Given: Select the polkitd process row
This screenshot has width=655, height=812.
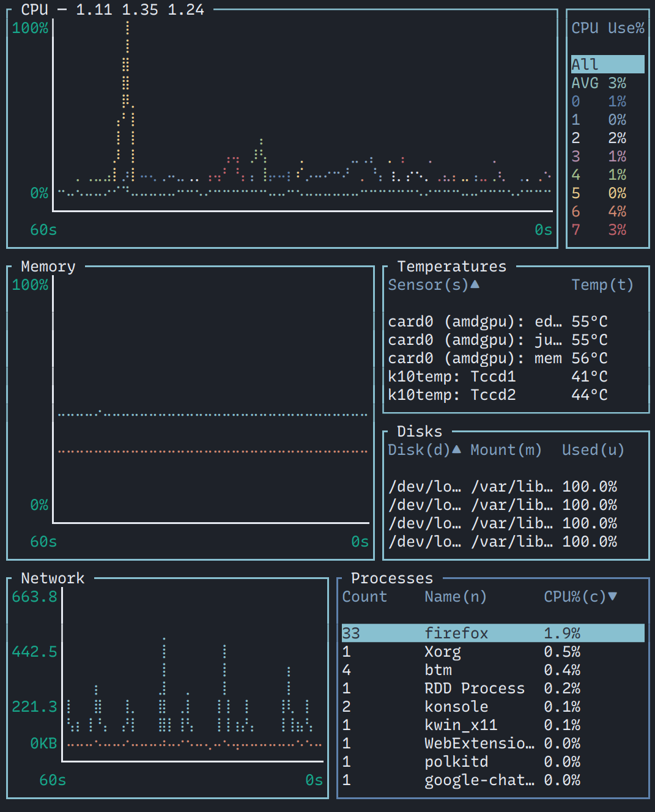Looking at the screenshot, I should click(x=493, y=761).
